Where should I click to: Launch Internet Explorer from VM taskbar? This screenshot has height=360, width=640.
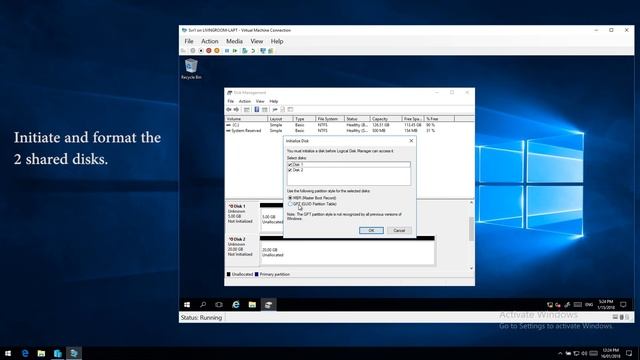click(x=236, y=304)
